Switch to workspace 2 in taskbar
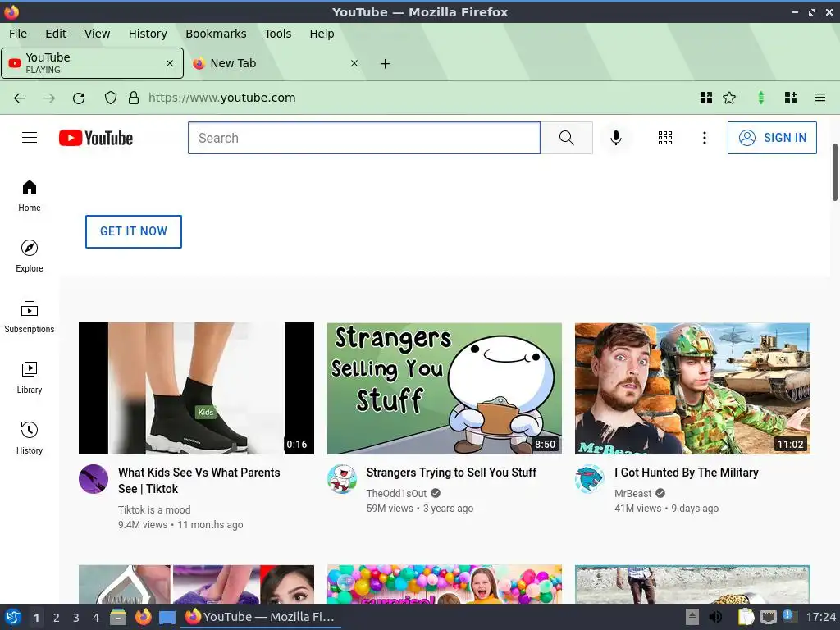 point(57,618)
